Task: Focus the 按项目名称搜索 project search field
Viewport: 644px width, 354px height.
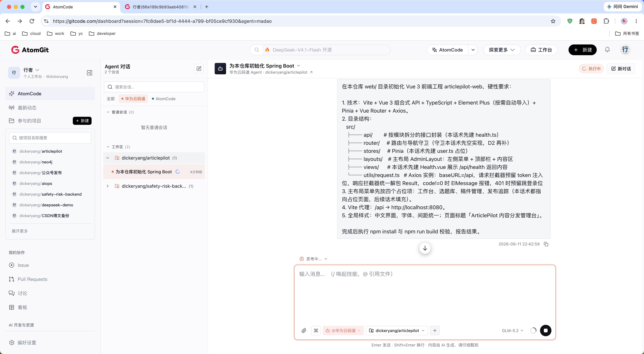Action: 50,138
